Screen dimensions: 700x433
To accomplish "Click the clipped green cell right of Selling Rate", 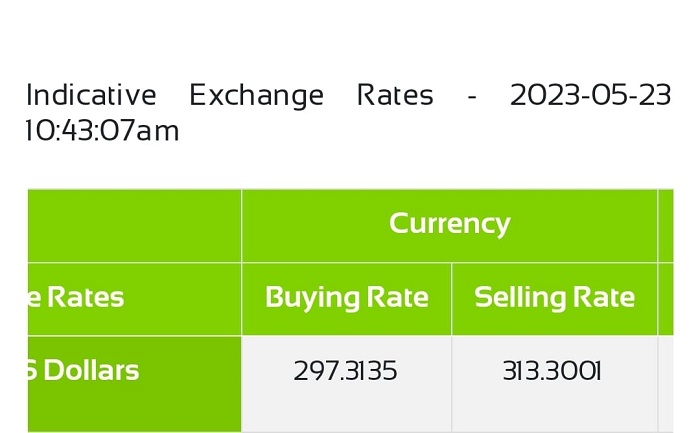I will click(x=666, y=299).
